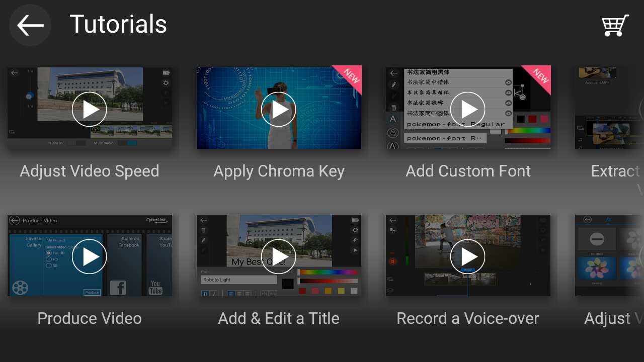Select the "Add & Edit a Title" caption
Viewport: 644px width, 362px height.
[279, 318]
